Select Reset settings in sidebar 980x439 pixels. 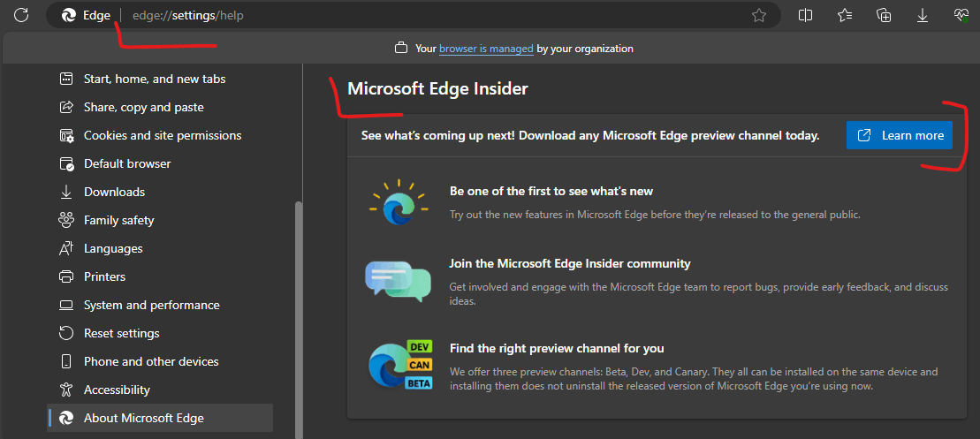(x=160, y=334)
